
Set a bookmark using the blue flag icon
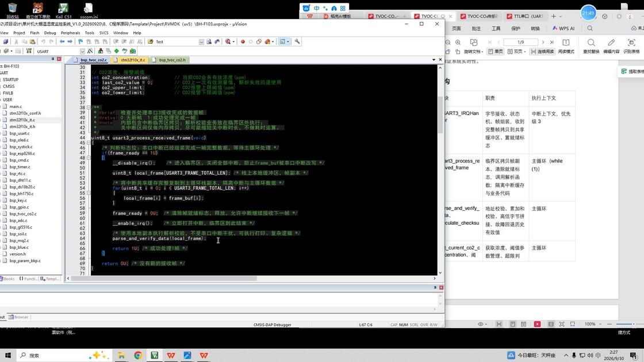[x=80, y=41]
